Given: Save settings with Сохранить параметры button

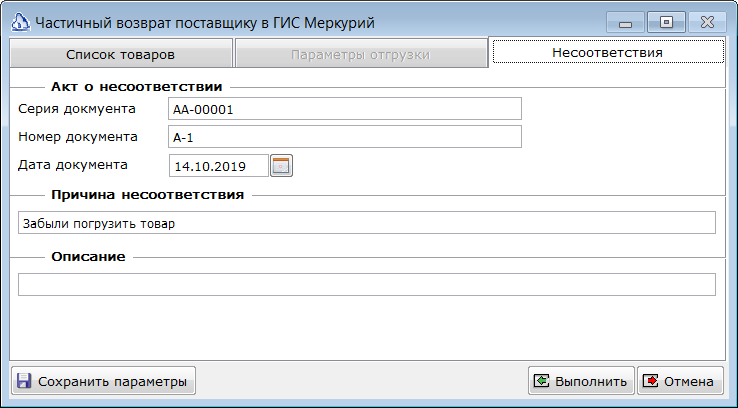Looking at the screenshot, I should pyautogui.click(x=104, y=381).
